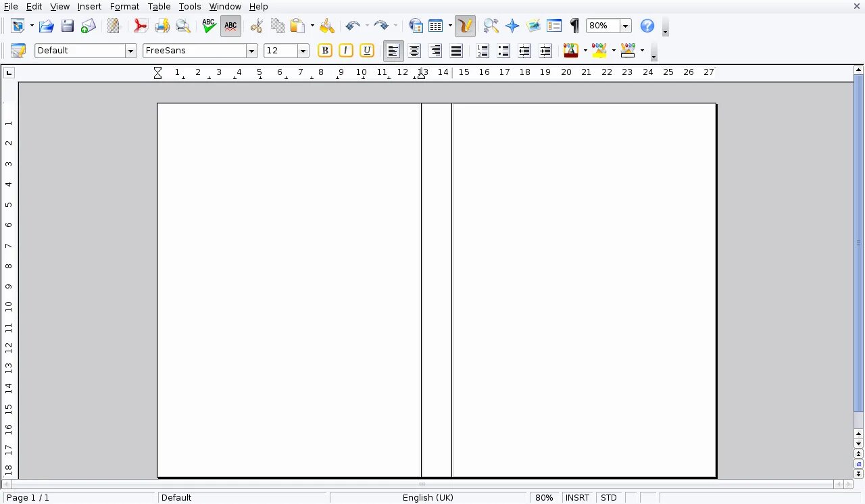This screenshot has height=504, width=865.
Task: Save the document with the floppy icon
Action: tap(67, 26)
